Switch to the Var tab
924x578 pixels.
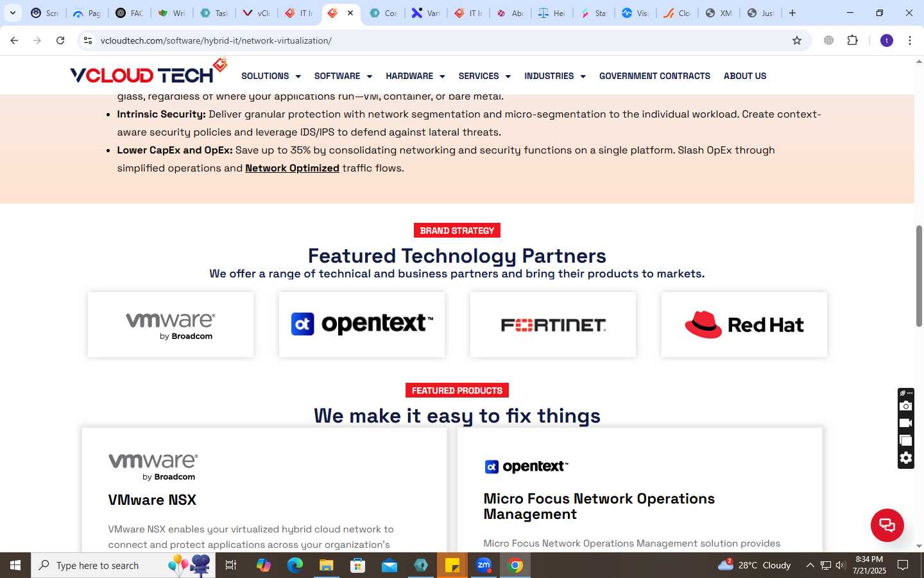(426, 13)
